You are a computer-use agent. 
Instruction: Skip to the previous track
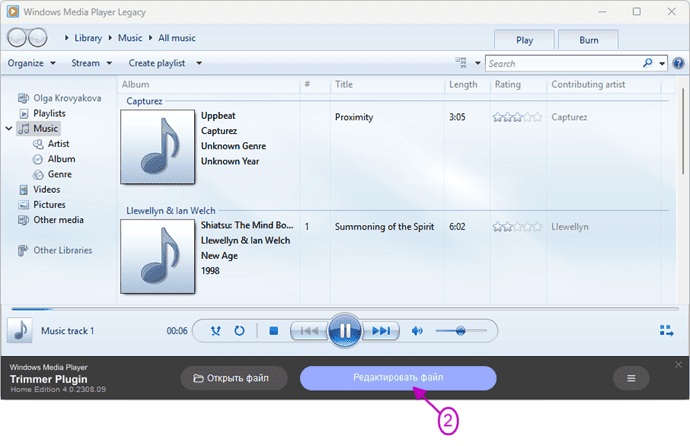(309, 331)
